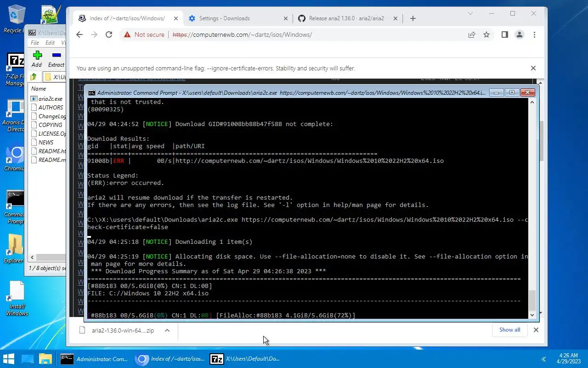Open the tab search dropdown
Screen dimensions: 588x368
tap(470, 13)
